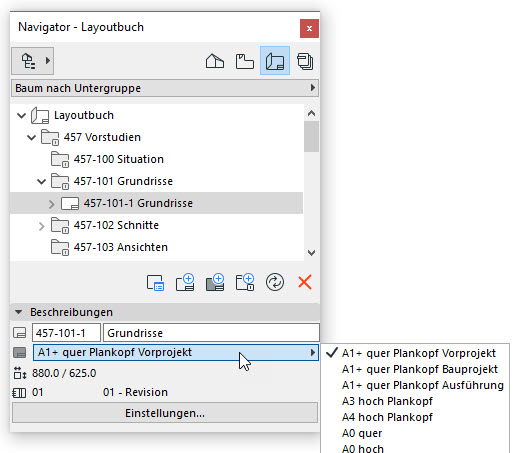
Task: Open the Project Map view icon
Action: [215, 61]
